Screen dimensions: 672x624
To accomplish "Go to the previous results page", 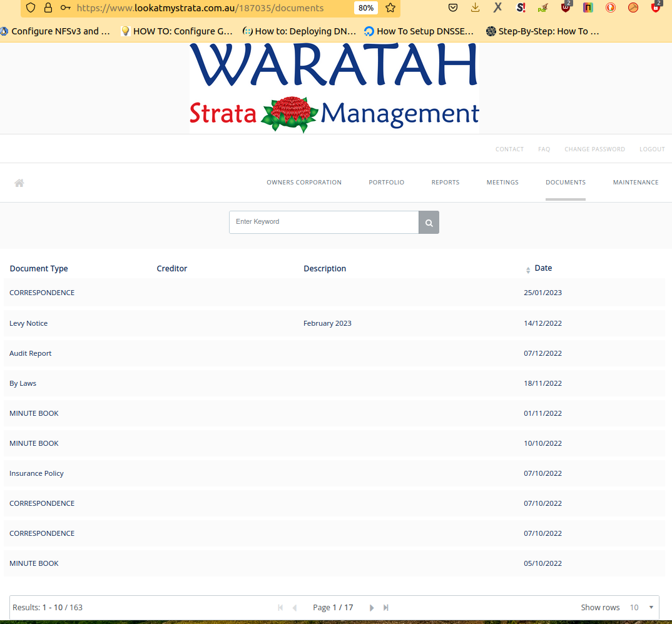I will (295, 607).
